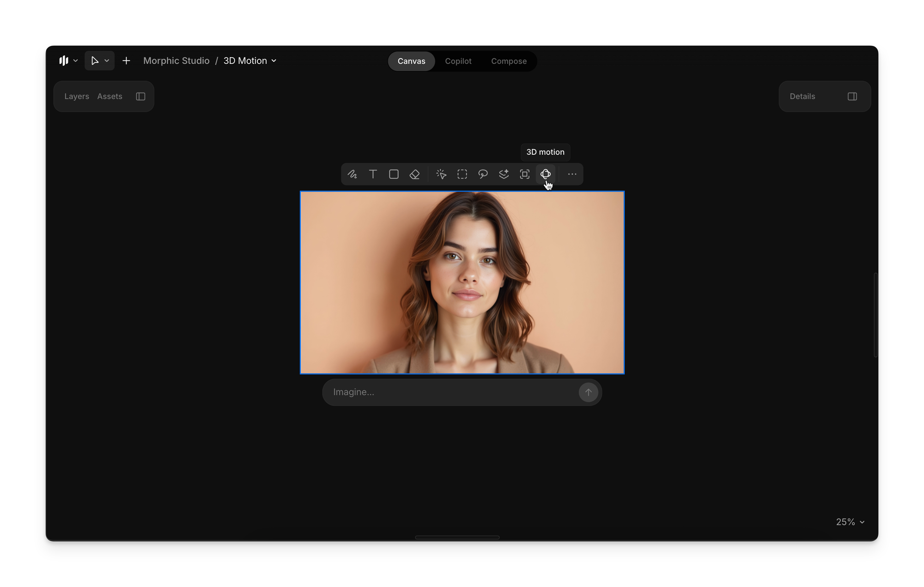This screenshot has width=924, height=587.
Task: Toggle the Details panel sidebar icon
Action: pos(852,97)
